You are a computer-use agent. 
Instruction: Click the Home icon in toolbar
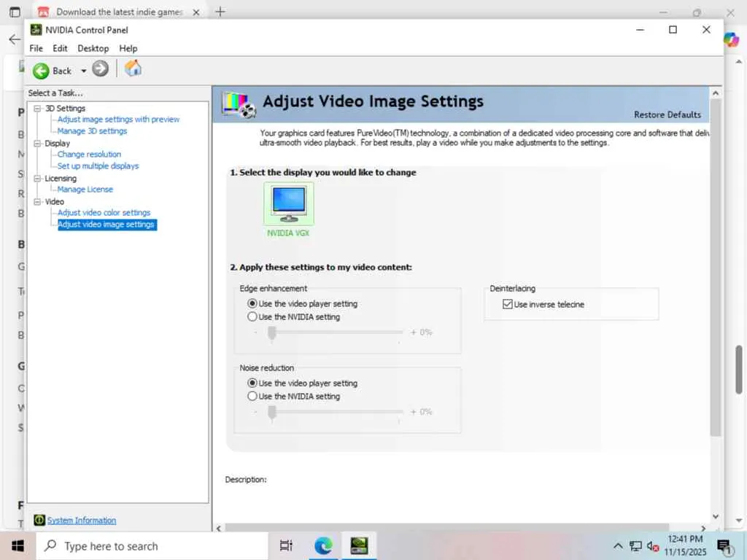[x=133, y=69]
